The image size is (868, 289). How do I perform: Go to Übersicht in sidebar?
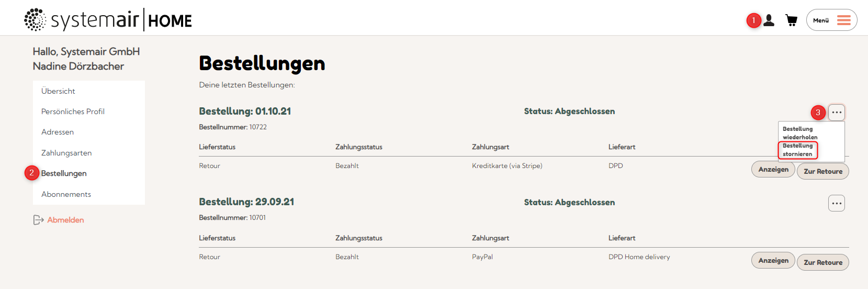coord(58,91)
